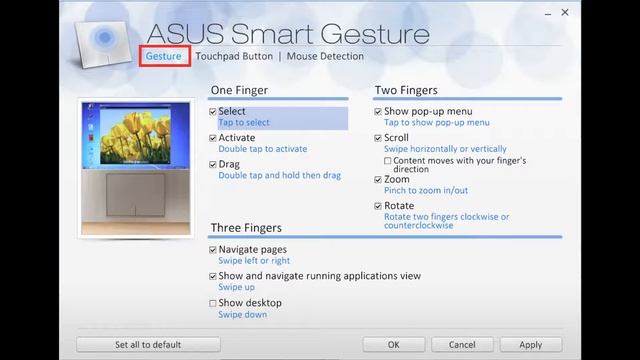Click the Three Fingers section heading
Viewport: 640px width, 360px height.
(246, 228)
